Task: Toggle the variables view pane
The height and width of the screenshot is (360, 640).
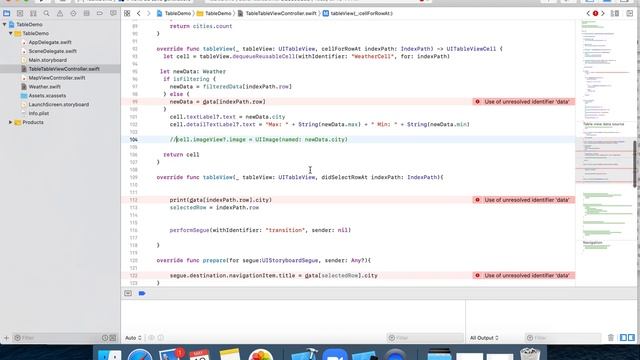Action: [x=623, y=338]
